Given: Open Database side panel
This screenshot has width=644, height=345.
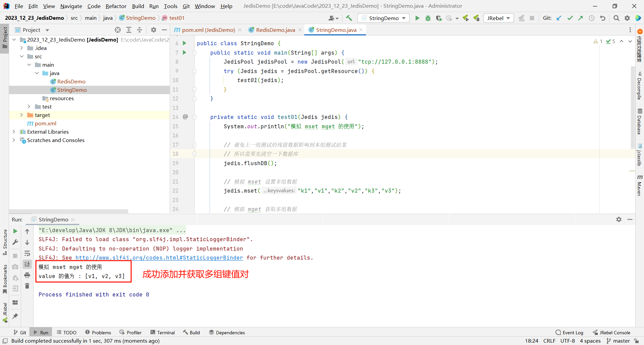Looking at the screenshot, I should pos(640,121).
